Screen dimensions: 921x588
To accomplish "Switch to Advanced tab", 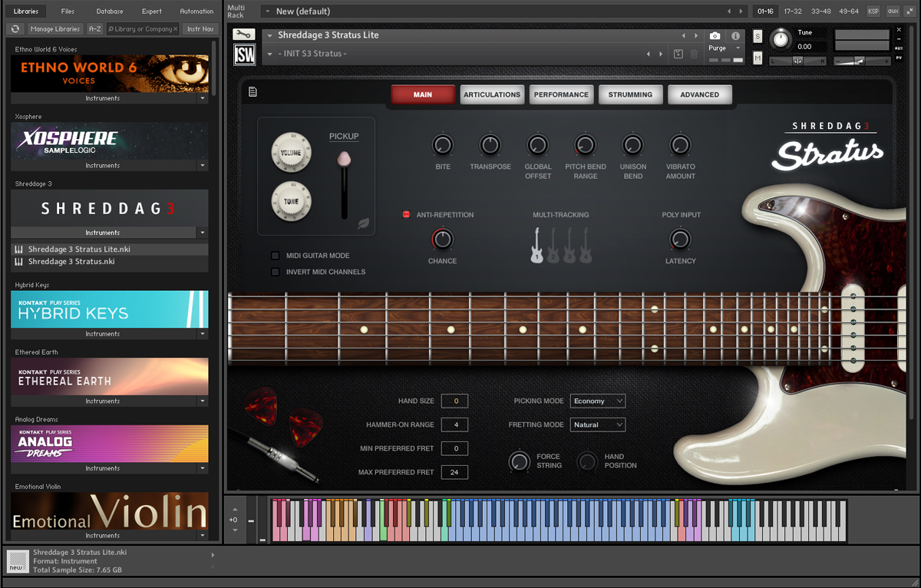I will coord(700,94).
